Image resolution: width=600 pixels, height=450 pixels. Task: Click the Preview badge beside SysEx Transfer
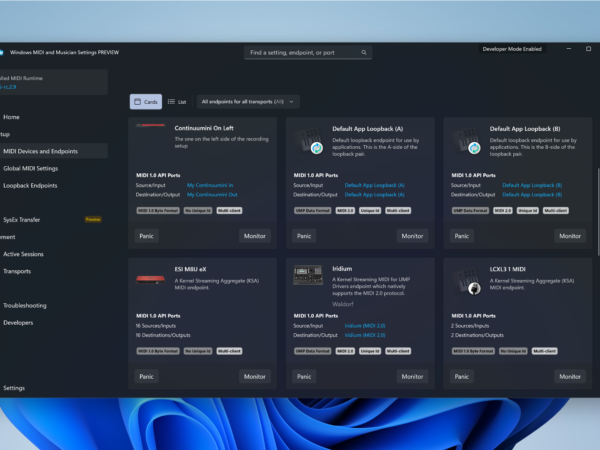pyautogui.click(x=93, y=219)
